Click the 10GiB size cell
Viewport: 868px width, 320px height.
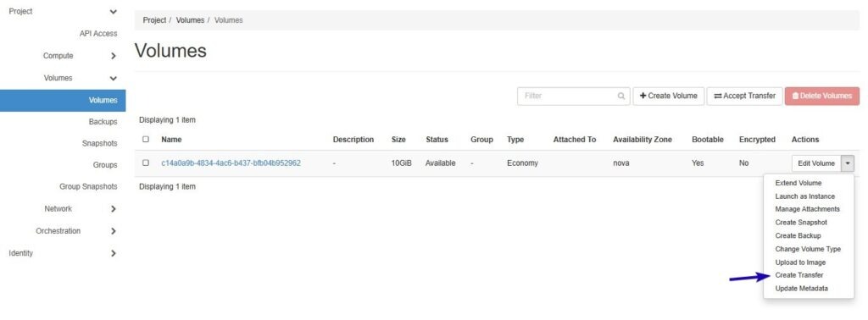[401, 163]
